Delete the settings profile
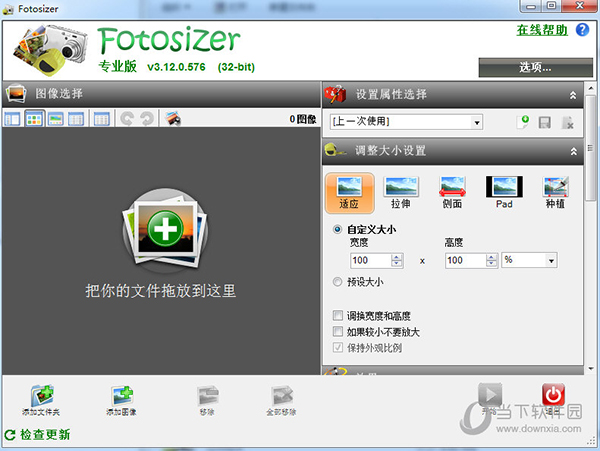Viewport: 600px width, 451px height. coord(567,122)
